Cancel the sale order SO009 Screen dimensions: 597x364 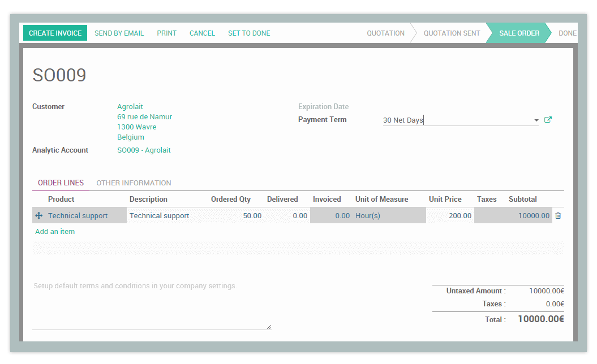pyautogui.click(x=202, y=33)
